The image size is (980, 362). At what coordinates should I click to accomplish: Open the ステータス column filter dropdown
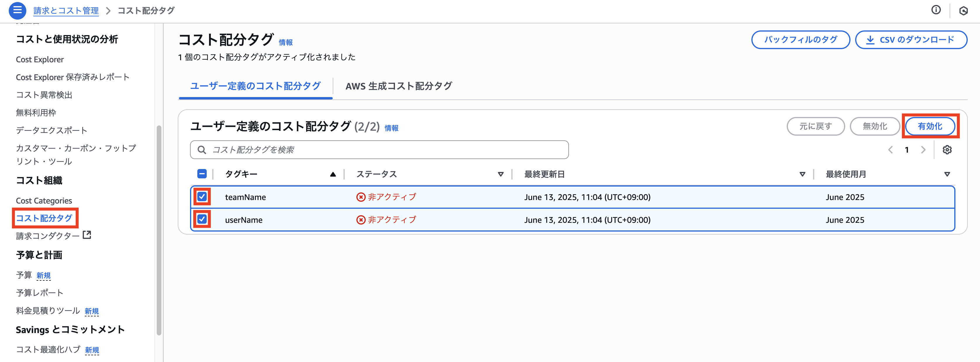(x=500, y=174)
